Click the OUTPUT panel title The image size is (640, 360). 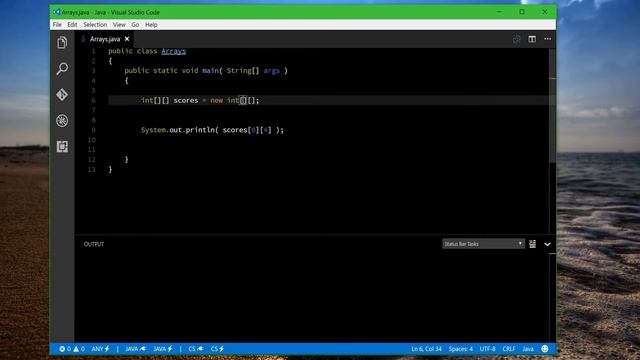[x=94, y=244]
